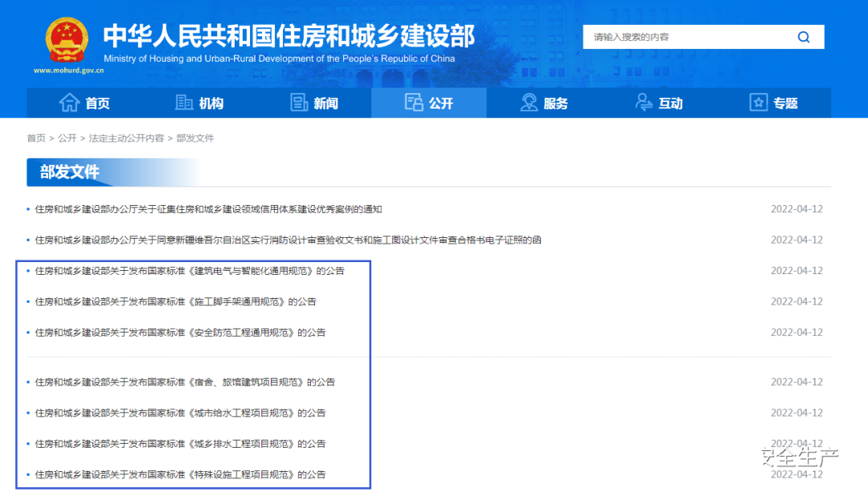This screenshot has width=868, height=496.
Task: Open the 新闻 navigation tab
Action: click(325, 104)
